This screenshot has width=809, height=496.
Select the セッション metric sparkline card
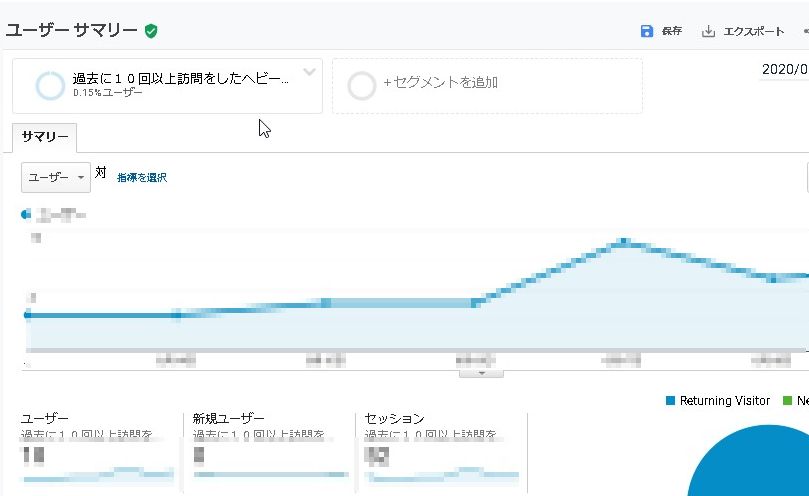pyautogui.click(x=440, y=450)
